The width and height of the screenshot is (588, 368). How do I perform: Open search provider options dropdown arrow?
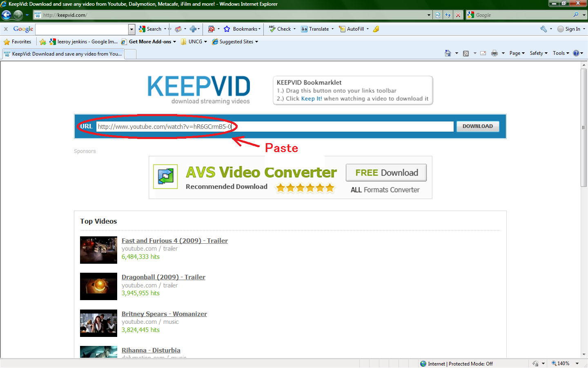[x=584, y=15]
